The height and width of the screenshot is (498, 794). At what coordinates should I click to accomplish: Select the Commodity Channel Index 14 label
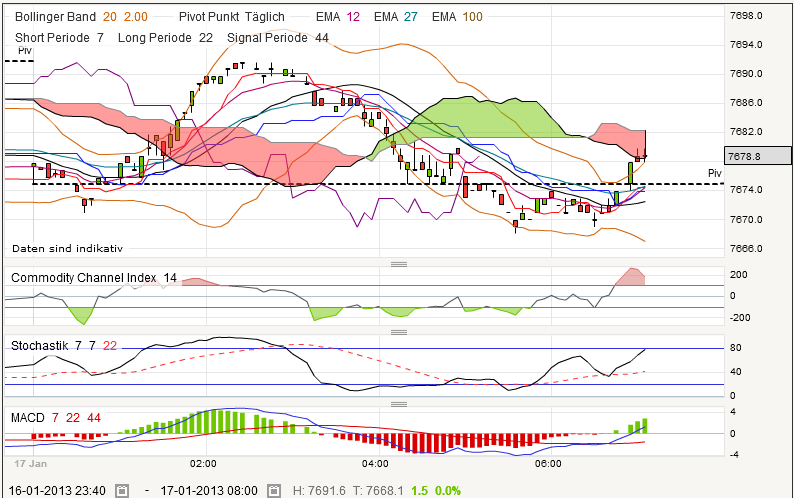click(94, 278)
